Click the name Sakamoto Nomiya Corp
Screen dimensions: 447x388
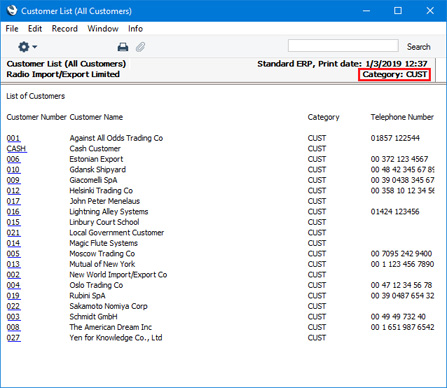click(108, 306)
